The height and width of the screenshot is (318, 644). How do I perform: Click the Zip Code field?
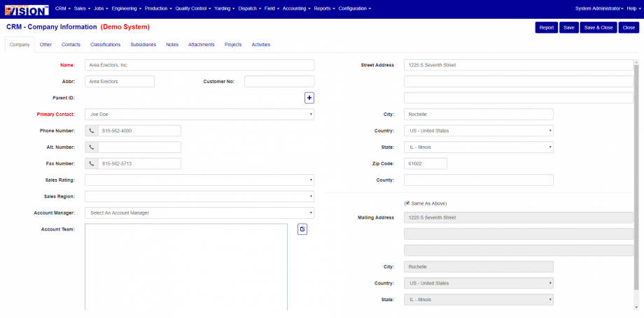click(x=426, y=164)
